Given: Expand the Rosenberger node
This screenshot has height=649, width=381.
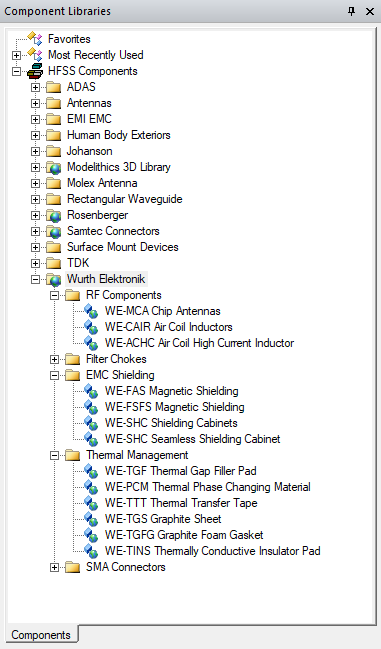Looking at the screenshot, I should (x=35, y=216).
